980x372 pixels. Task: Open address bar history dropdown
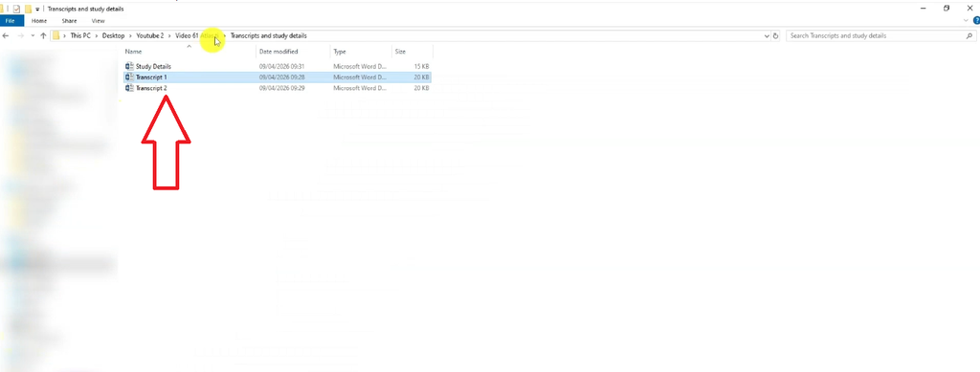767,36
